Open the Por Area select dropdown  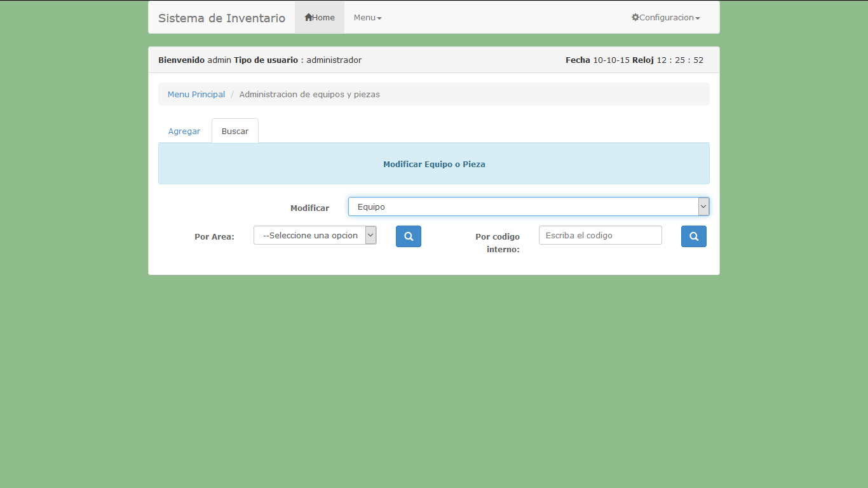(x=315, y=235)
